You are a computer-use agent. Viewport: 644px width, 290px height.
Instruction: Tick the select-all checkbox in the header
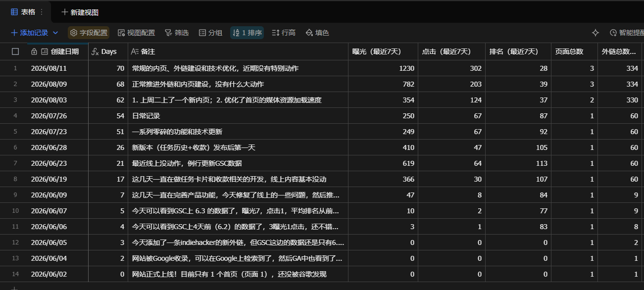click(x=15, y=51)
